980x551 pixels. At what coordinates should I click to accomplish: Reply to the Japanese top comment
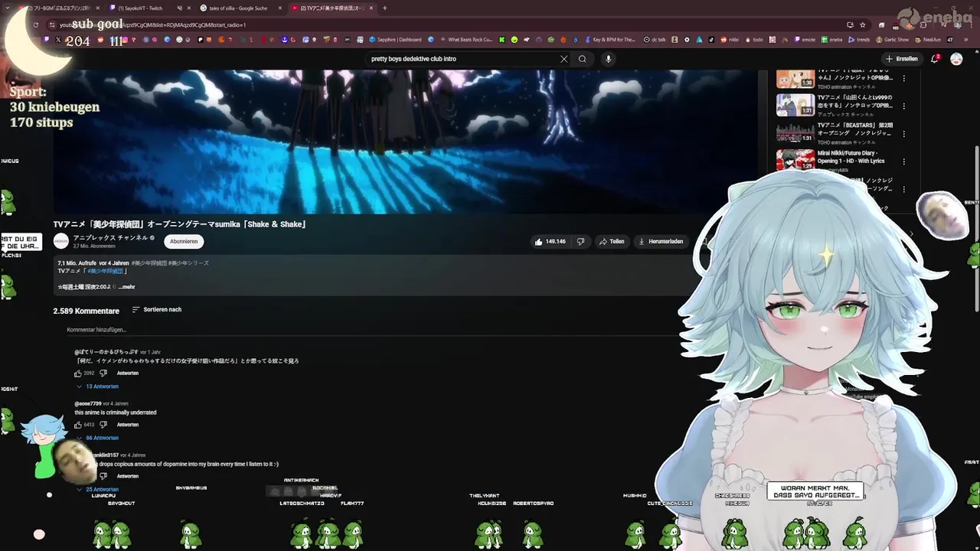pyautogui.click(x=128, y=373)
